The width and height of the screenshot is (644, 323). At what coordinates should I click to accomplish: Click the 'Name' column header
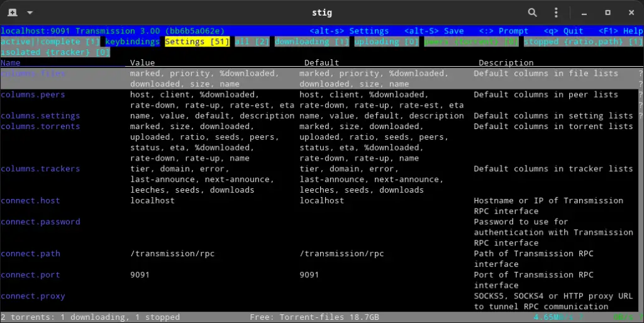[10, 62]
